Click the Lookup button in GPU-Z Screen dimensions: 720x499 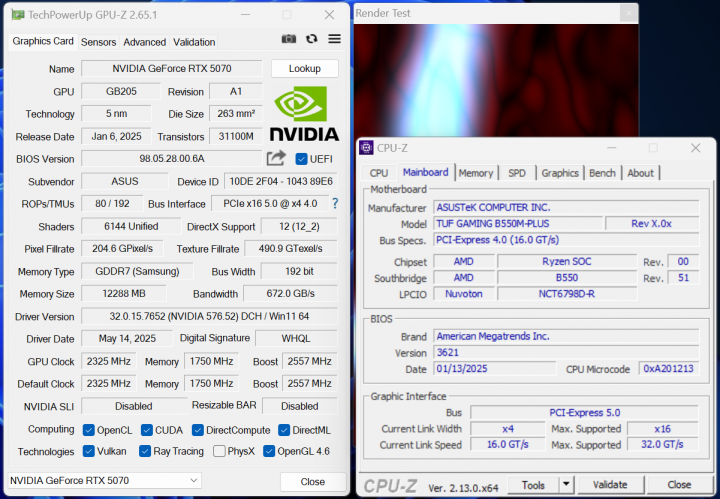305,68
